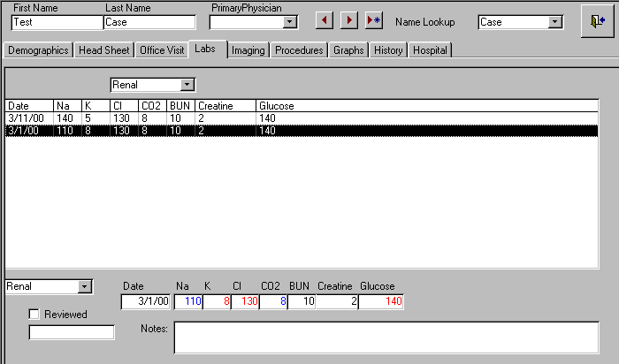Open the Office Visit tab

click(163, 50)
